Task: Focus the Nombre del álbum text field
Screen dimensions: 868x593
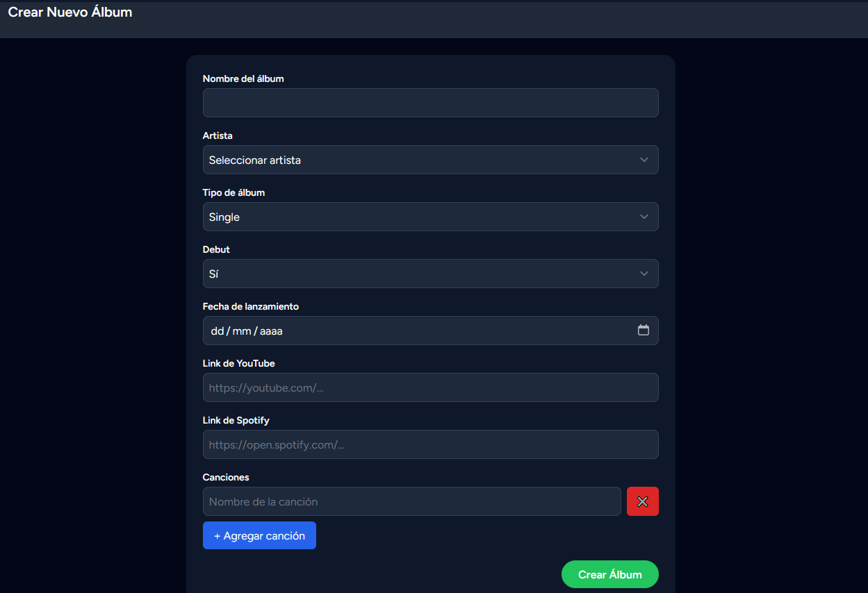Action: (x=430, y=103)
